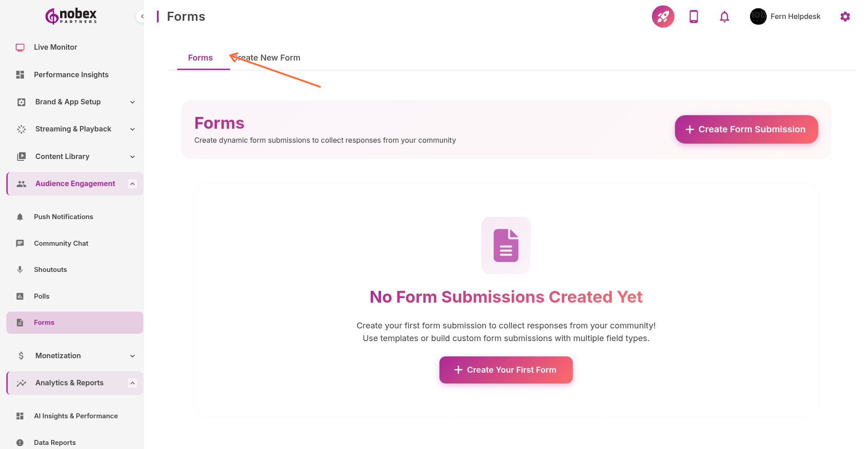868x449 pixels.
Task: Open the Live Monitor panel icon
Action: [x=20, y=47]
